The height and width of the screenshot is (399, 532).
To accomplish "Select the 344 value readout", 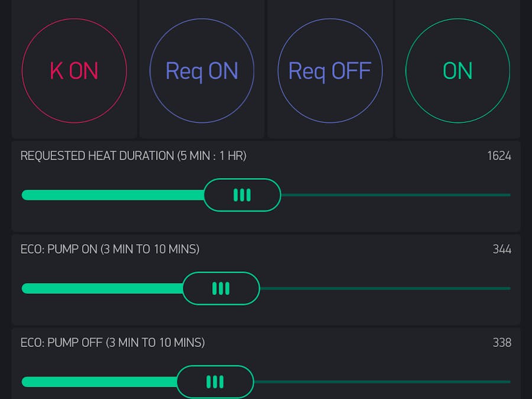I will click(502, 249).
